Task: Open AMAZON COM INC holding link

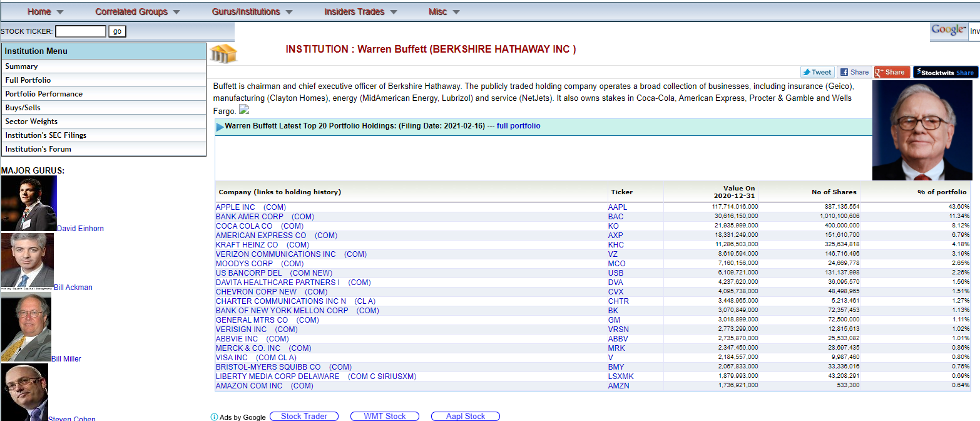Action: click(x=265, y=386)
